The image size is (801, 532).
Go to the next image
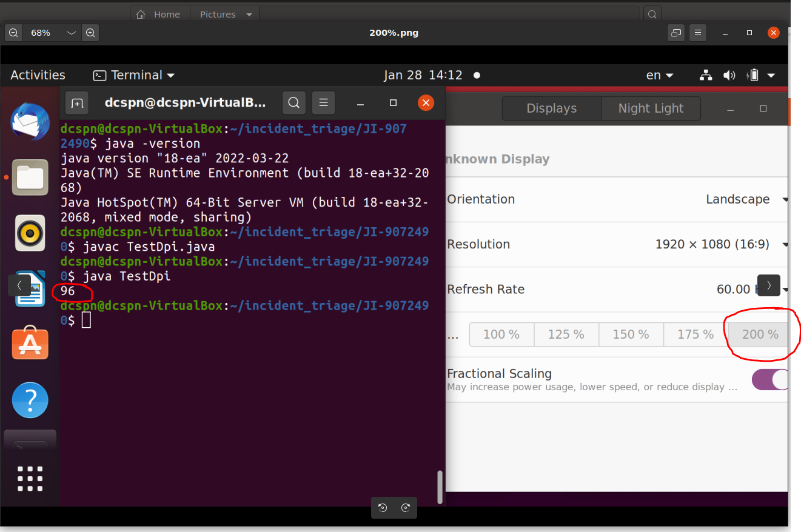point(768,285)
